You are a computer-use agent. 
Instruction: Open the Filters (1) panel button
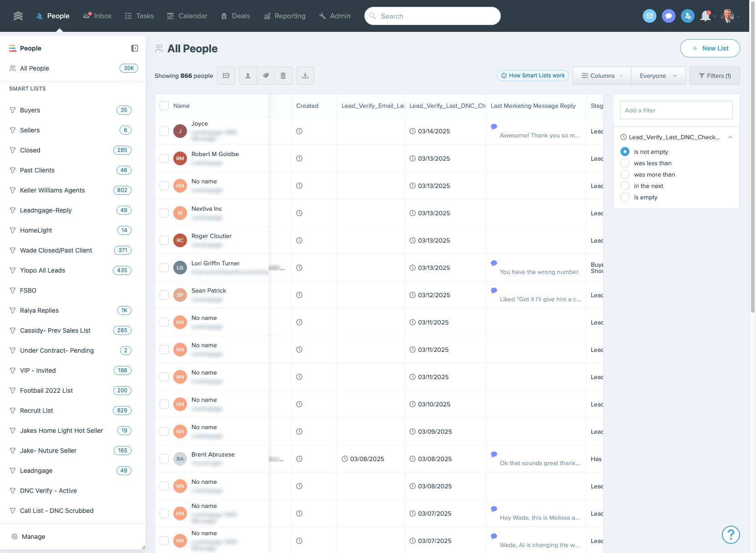click(x=715, y=76)
